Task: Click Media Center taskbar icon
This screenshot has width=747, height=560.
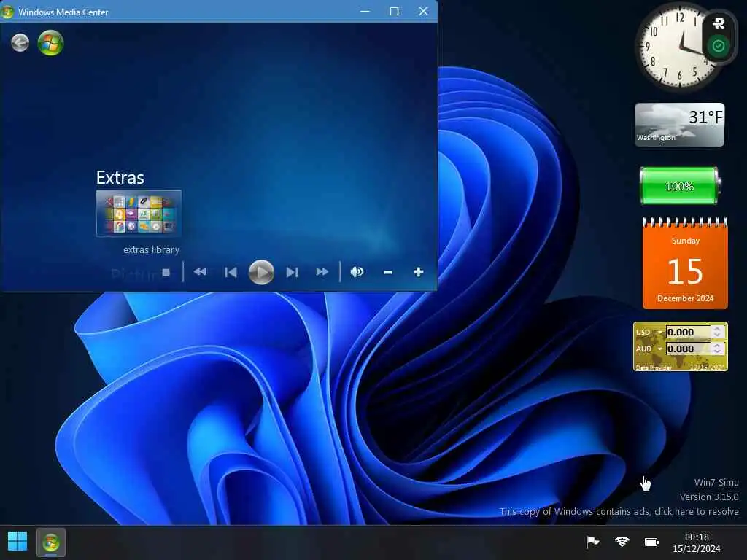Action: (51, 542)
